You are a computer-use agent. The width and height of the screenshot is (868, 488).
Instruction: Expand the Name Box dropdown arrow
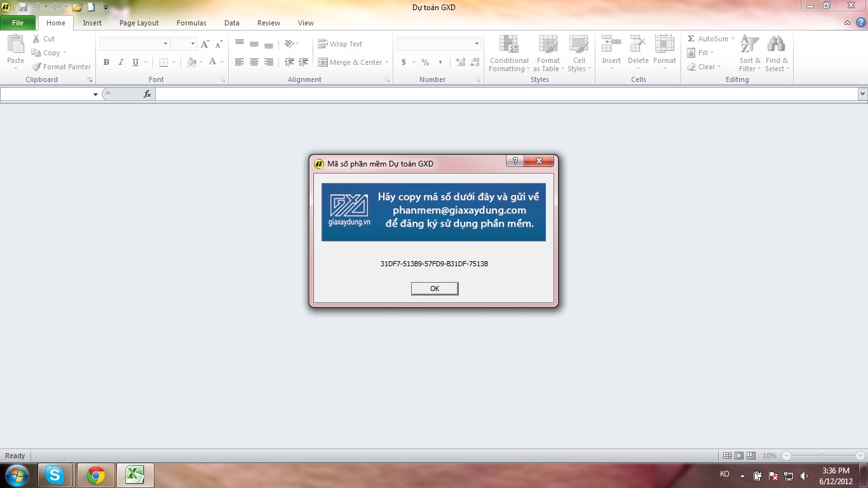coord(95,94)
